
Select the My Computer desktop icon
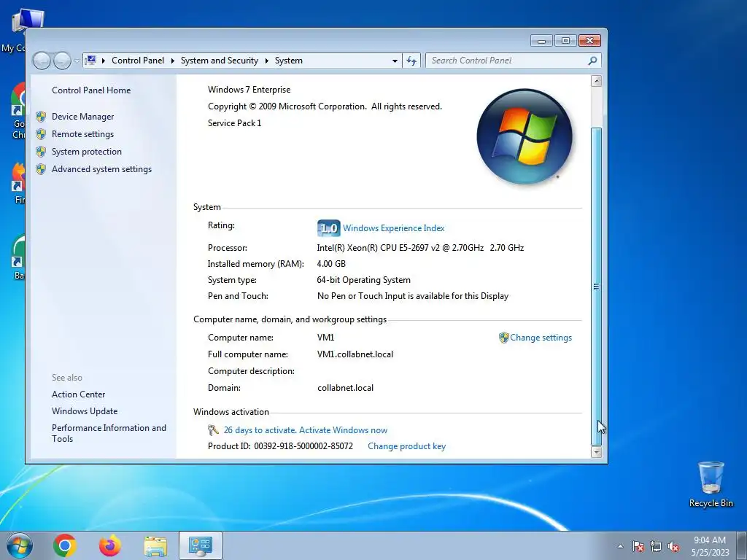17,31
